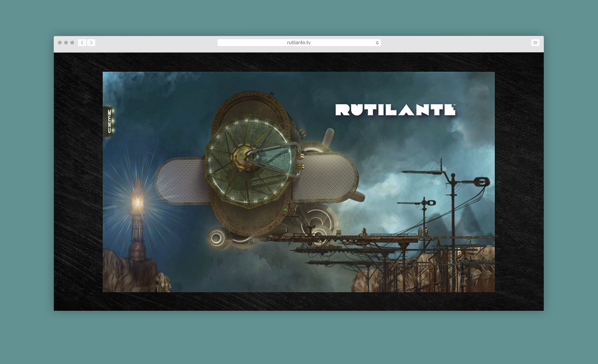Click the browser forward arrow
This screenshot has width=598, height=364.
pos(91,42)
